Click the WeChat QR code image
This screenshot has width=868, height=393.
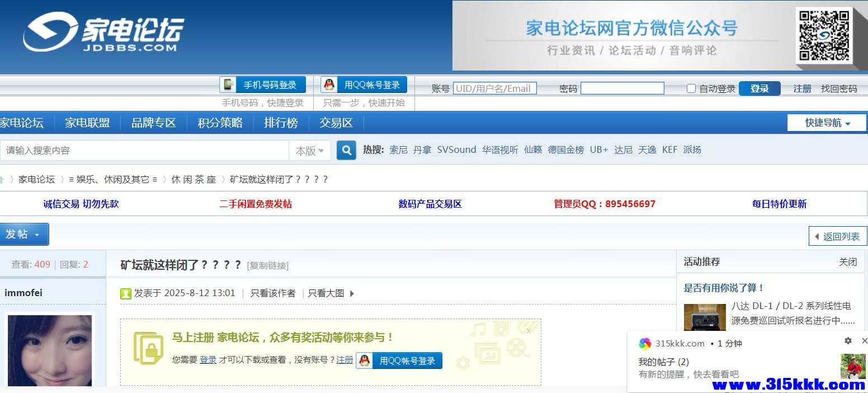pos(823,35)
